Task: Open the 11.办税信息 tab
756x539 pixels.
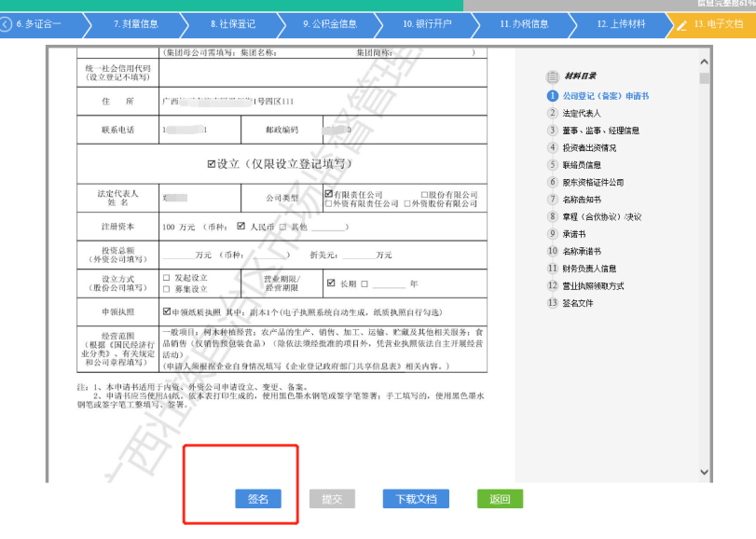Action: pos(524,25)
